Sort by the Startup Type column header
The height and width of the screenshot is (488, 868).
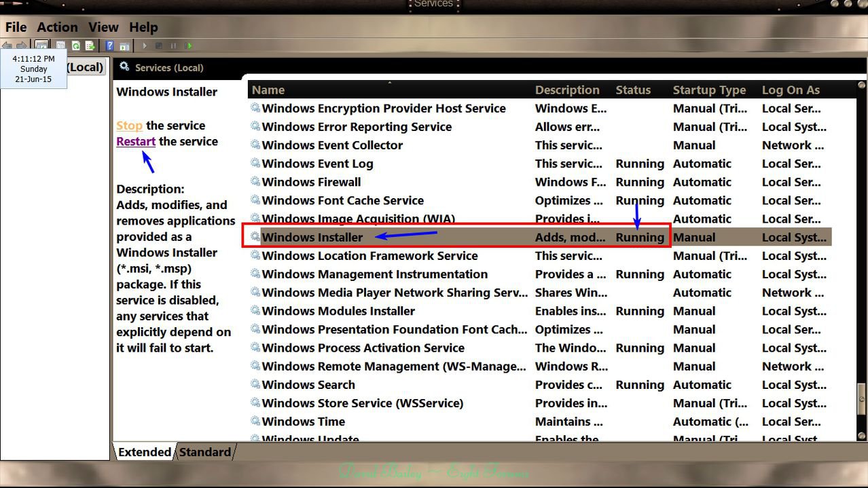point(715,90)
